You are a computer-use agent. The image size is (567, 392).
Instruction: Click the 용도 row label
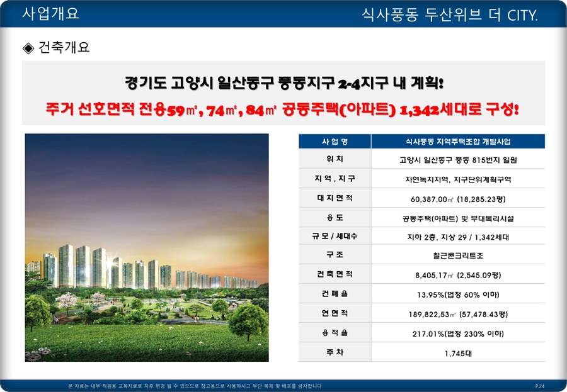(x=335, y=218)
